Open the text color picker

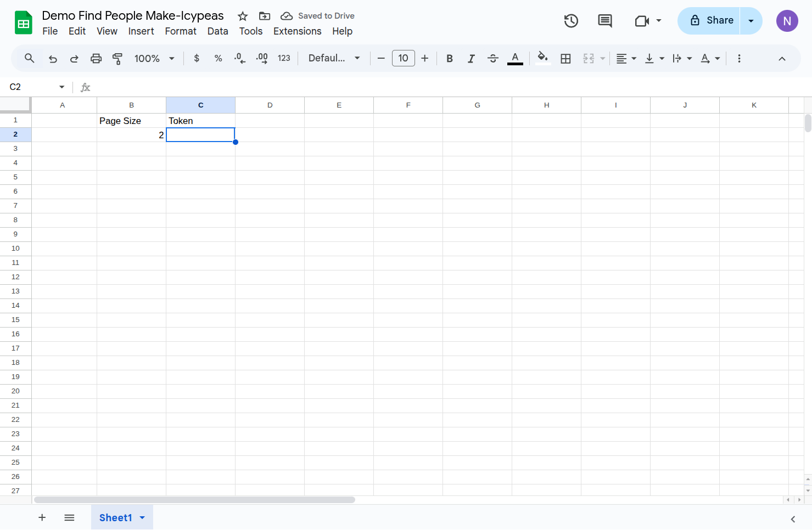coord(515,59)
